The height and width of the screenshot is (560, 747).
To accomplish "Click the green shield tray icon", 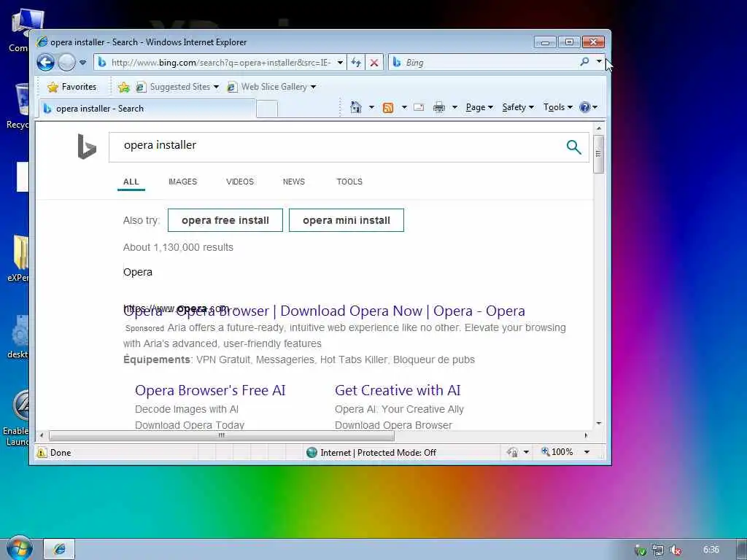I will click(640, 551).
